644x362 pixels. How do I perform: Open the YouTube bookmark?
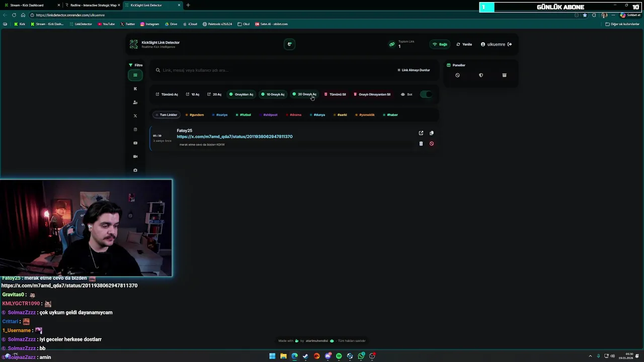click(106, 24)
